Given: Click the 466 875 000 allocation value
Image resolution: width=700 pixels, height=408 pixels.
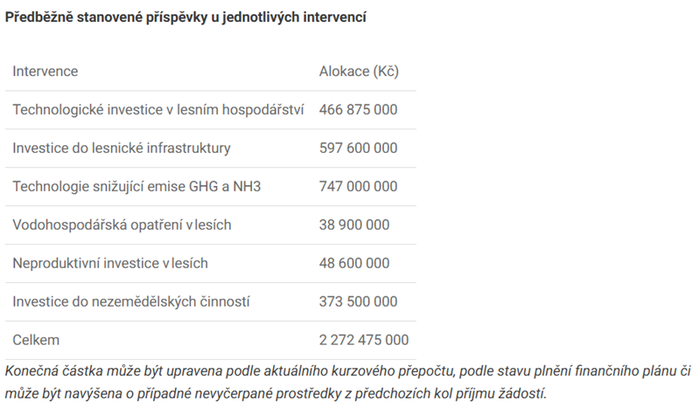Looking at the screenshot, I should click(358, 110).
